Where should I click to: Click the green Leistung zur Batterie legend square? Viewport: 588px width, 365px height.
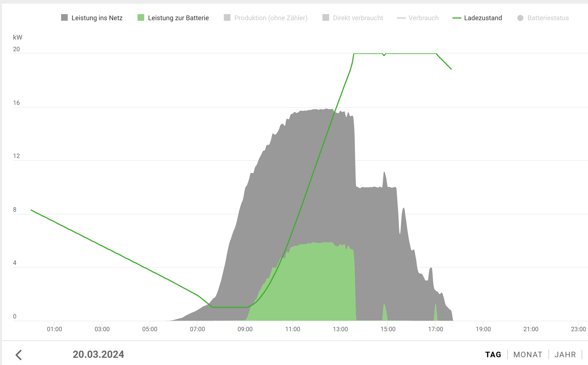click(141, 18)
